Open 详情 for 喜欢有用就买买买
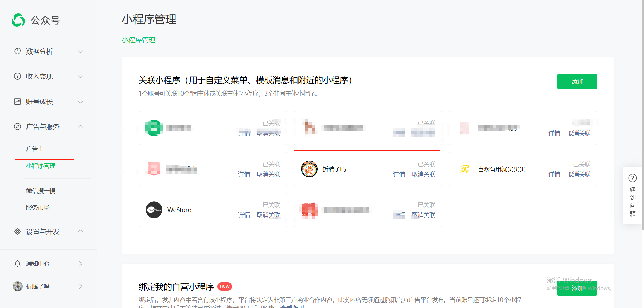The image size is (644, 308). (554, 174)
